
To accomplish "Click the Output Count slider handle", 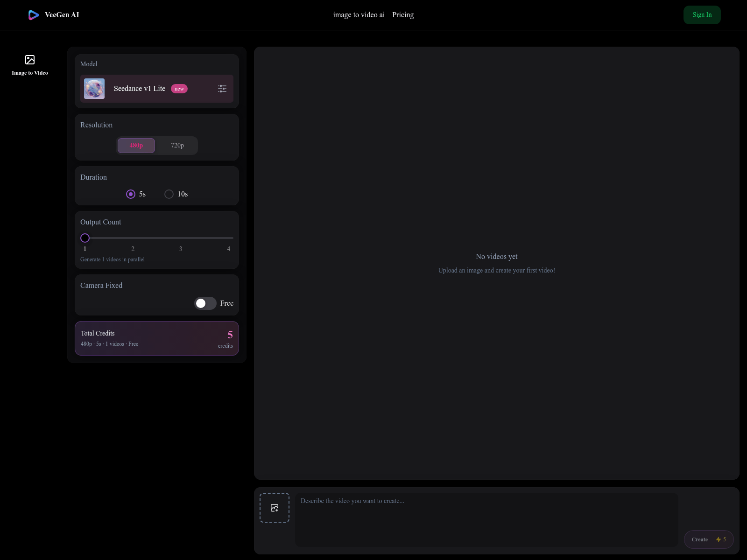I will (85, 238).
